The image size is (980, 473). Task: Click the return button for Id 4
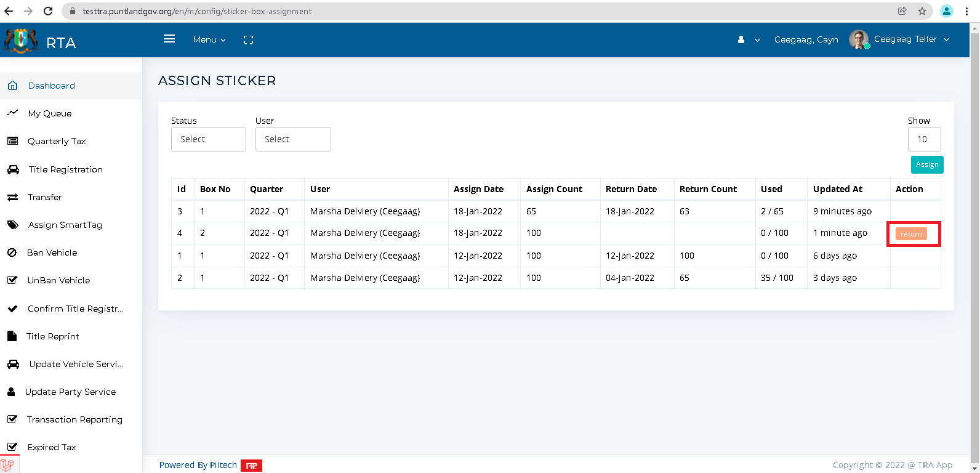[x=911, y=234]
